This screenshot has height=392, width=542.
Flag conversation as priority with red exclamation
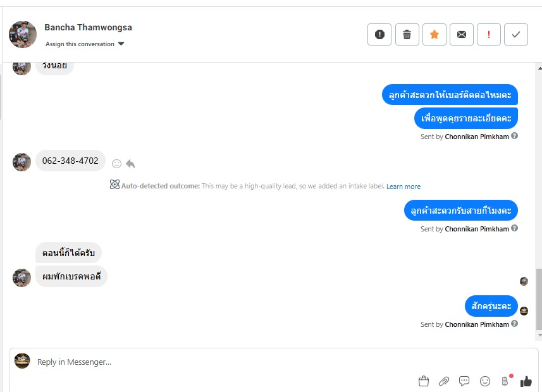(x=489, y=35)
